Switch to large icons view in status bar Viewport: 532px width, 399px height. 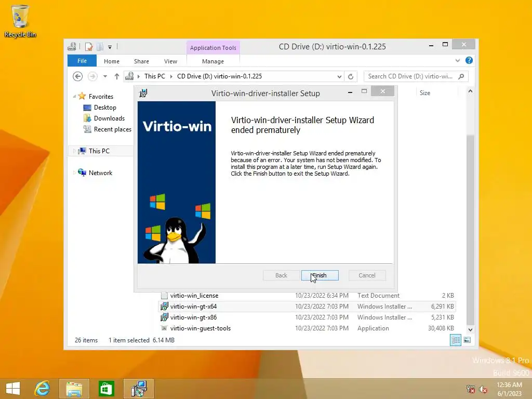coord(467,340)
